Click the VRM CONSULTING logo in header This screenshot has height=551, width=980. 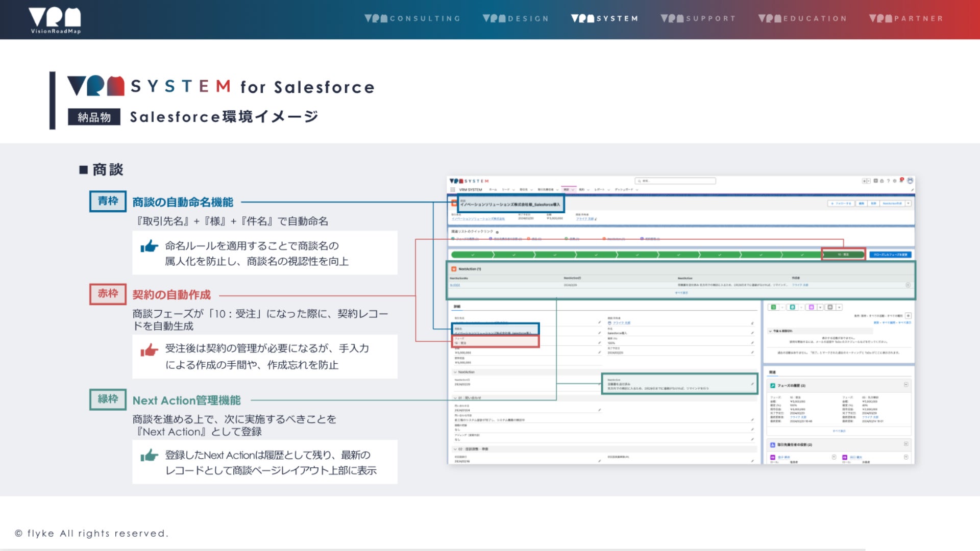point(412,18)
